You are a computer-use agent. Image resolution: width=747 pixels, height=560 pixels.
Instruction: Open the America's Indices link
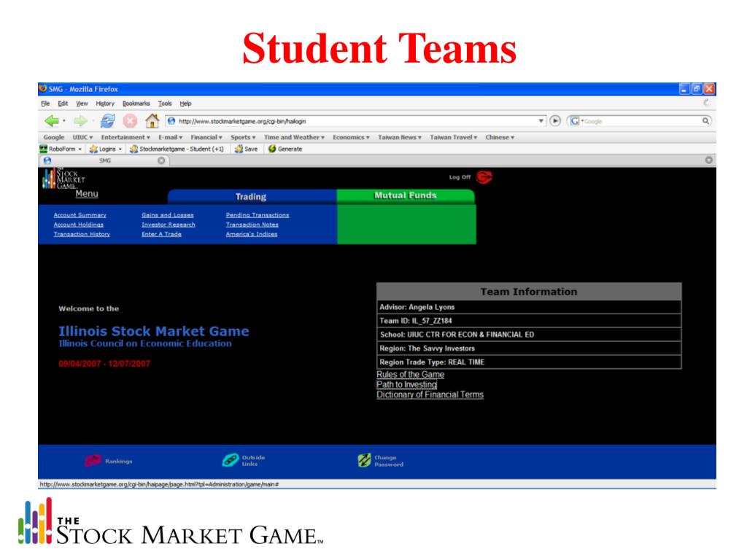(x=252, y=234)
